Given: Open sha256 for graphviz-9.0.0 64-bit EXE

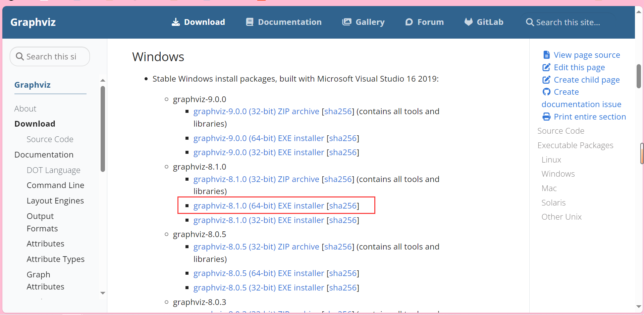Looking at the screenshot, I should [343, 138].
